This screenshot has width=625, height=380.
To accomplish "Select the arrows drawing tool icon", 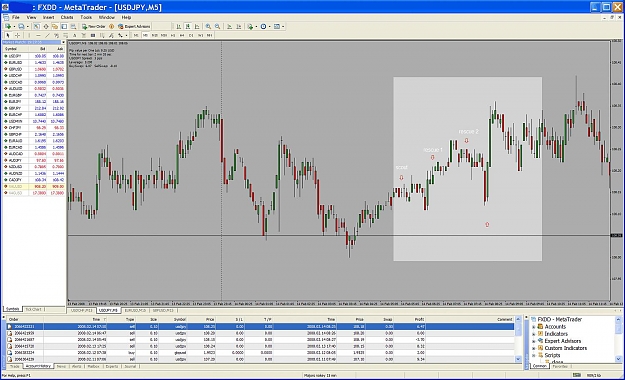I will click(120, 35).
